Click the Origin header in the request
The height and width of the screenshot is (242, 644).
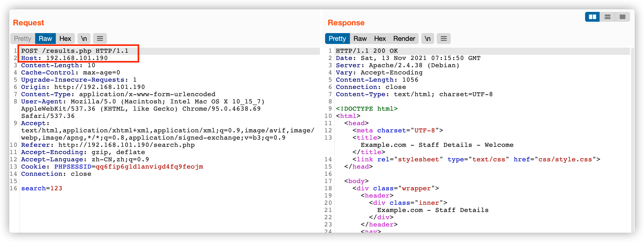[83, 87]
